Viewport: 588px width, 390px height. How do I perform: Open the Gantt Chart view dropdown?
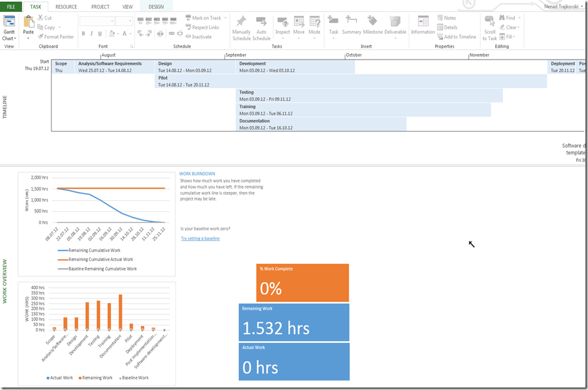tap(9, 38)
